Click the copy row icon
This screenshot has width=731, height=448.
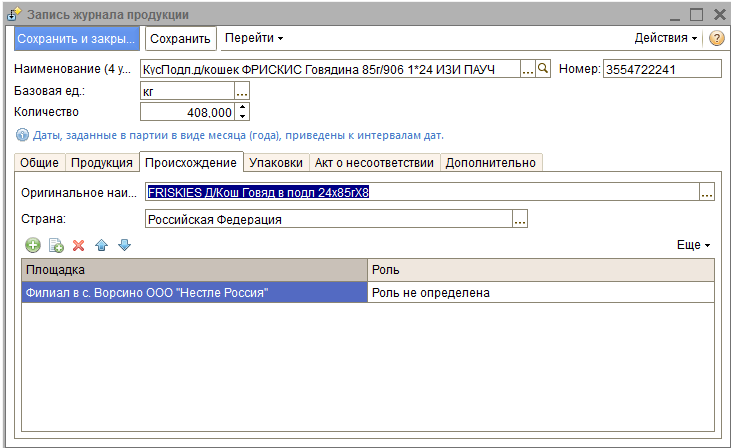[56, 245]
